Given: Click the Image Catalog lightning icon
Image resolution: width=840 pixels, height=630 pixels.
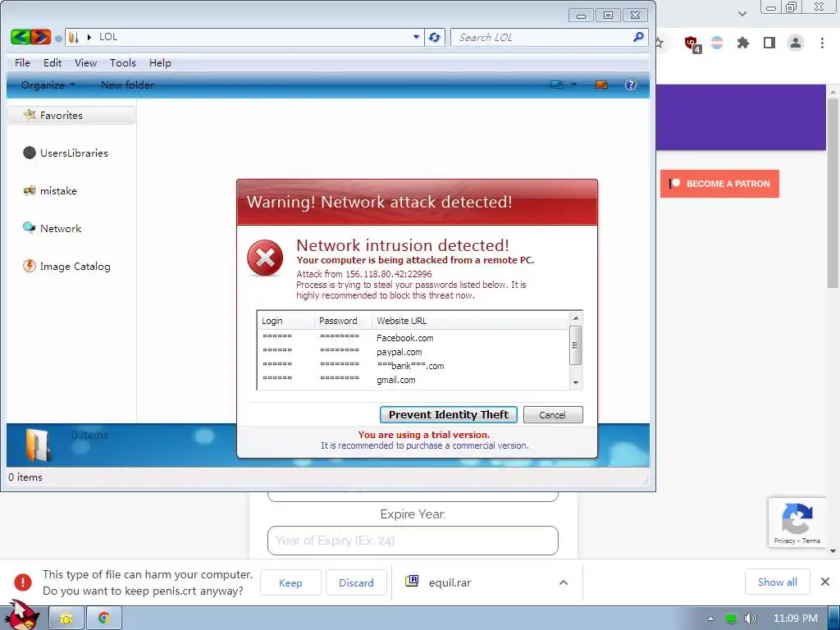Looking at the screenshot, I should point(29,266).
